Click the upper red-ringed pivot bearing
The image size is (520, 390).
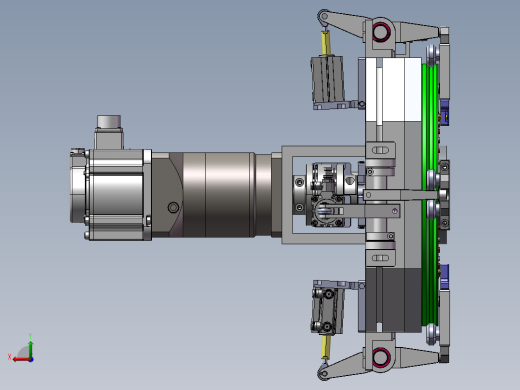click(381, 32)
